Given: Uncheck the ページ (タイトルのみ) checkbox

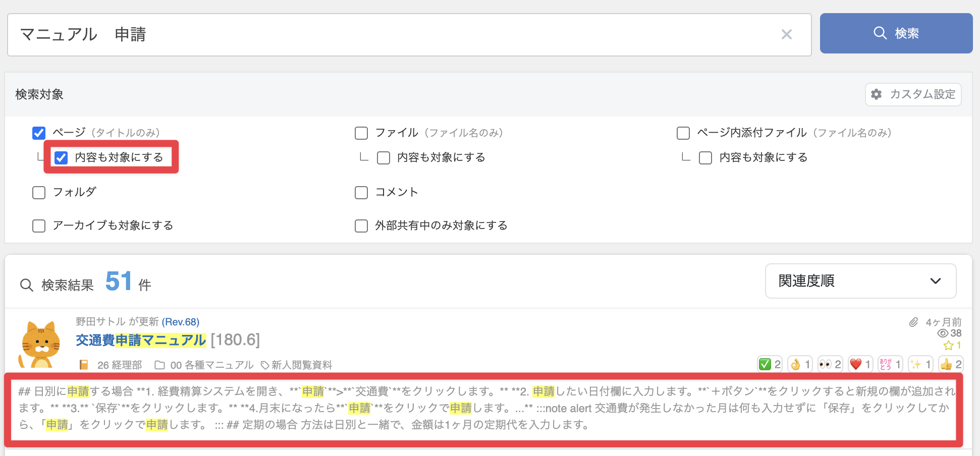Looking at the screenshot, I should 39,133.
